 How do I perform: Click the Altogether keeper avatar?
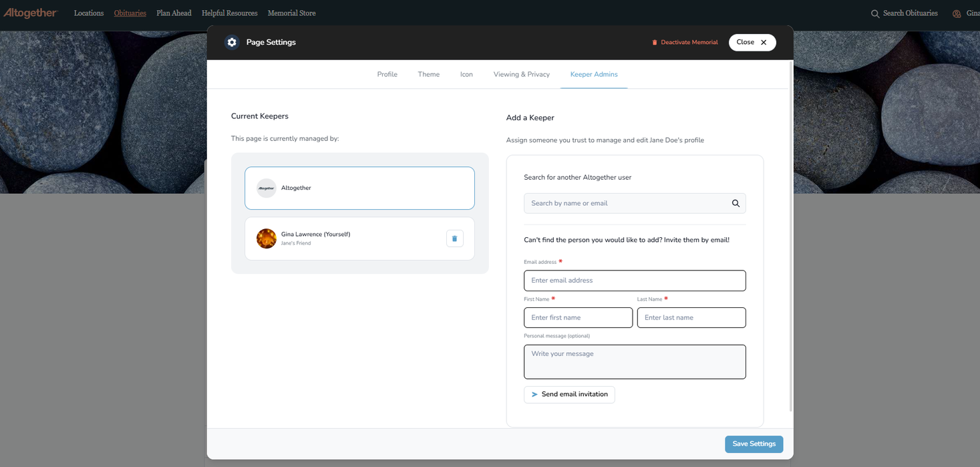coord(267,188)
